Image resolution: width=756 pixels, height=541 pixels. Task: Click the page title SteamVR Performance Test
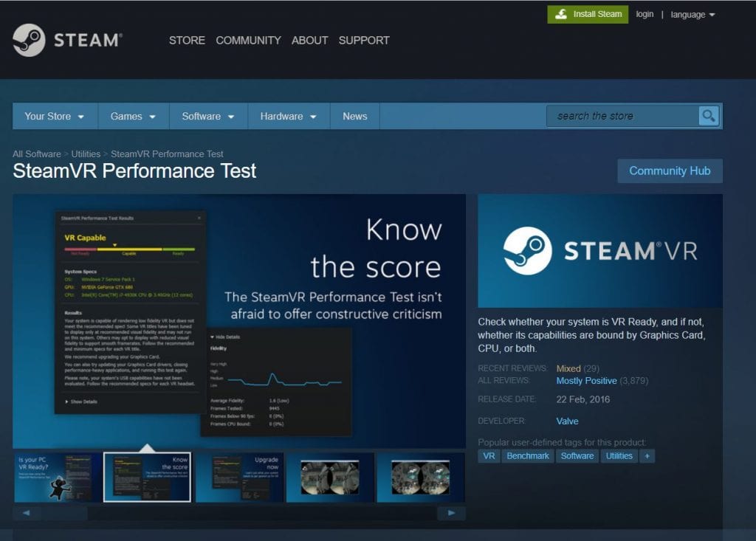pos(134,171)
